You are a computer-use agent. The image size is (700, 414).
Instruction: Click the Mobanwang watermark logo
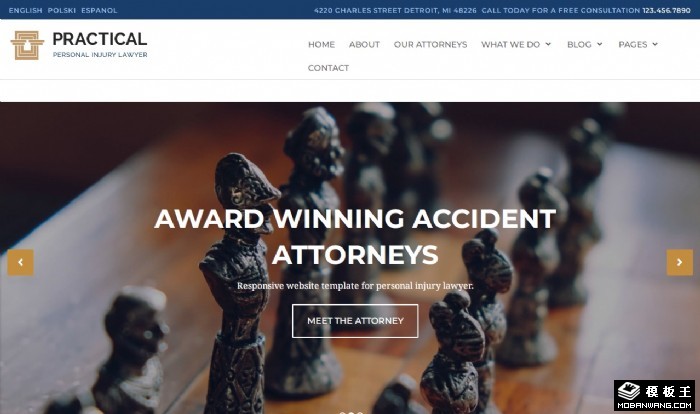point(654,395)
